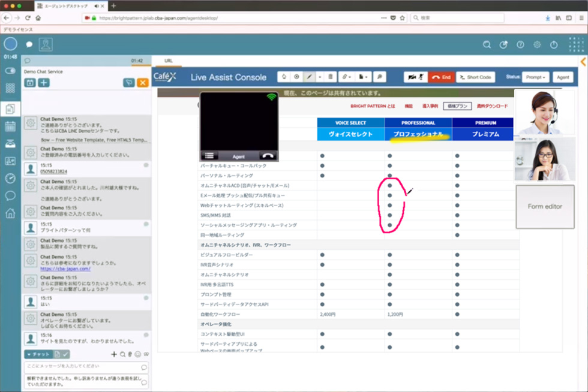Screen dimensions: 588x392
Task: Expand the Status Prompt dropdown
Action: (x=535, y=77)
